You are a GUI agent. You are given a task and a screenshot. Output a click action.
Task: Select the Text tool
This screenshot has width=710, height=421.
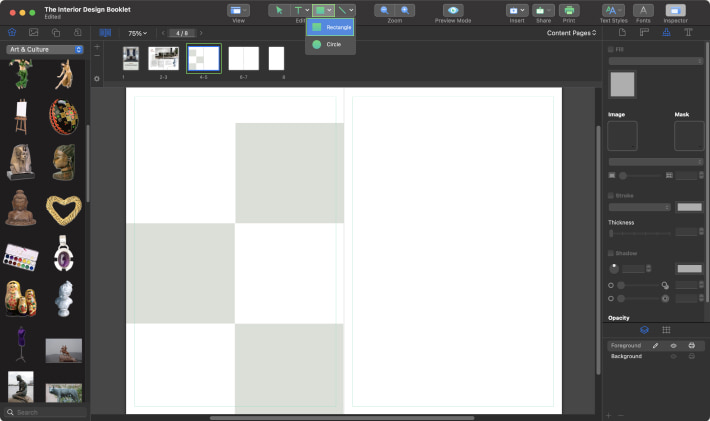[x=297, y=10]
